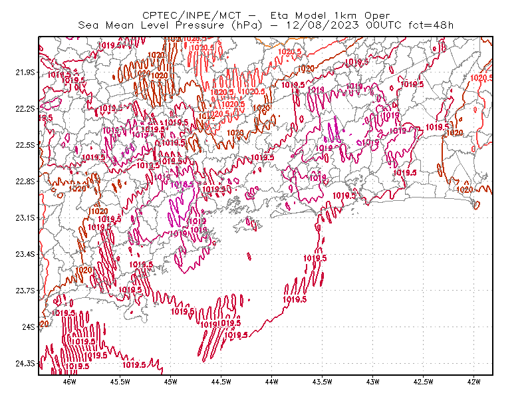Click the 44.5W longitude axis label

click(x=221, y=382)
